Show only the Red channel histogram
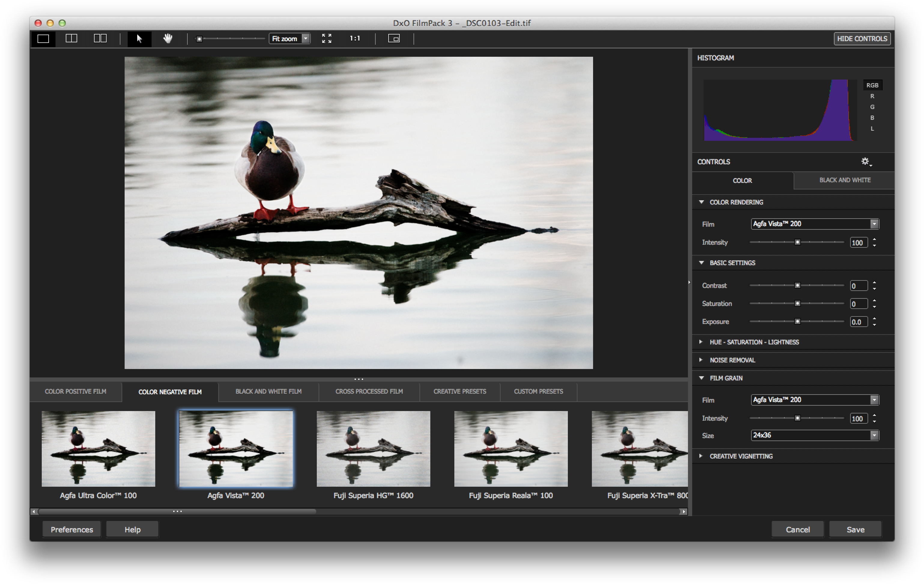 (x=873, y=96)
